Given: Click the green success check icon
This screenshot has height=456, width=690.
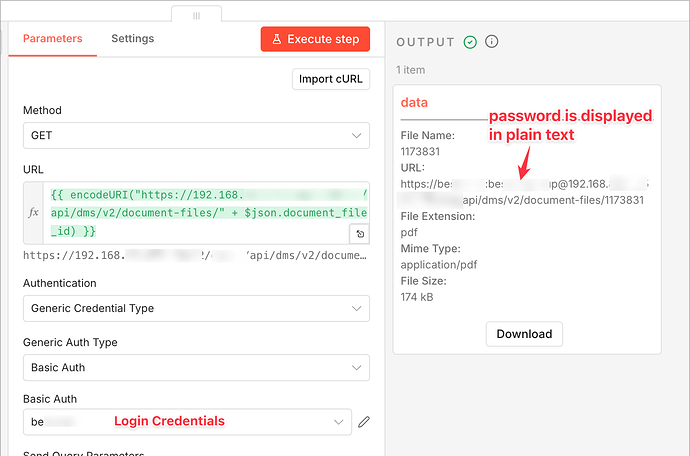Looking at the screenshot, I should 471,42.
